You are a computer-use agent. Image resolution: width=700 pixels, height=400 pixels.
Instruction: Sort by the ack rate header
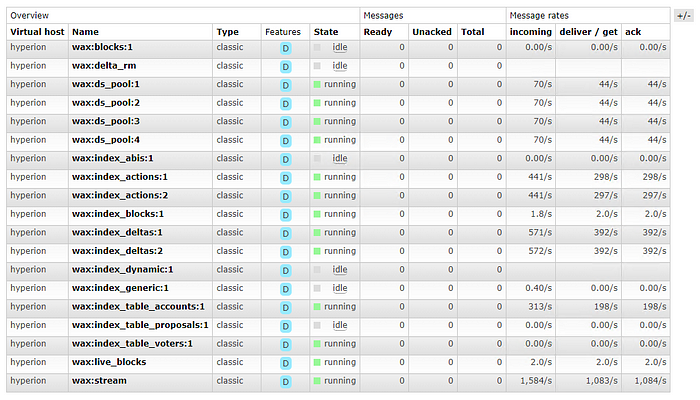point(633,32)
